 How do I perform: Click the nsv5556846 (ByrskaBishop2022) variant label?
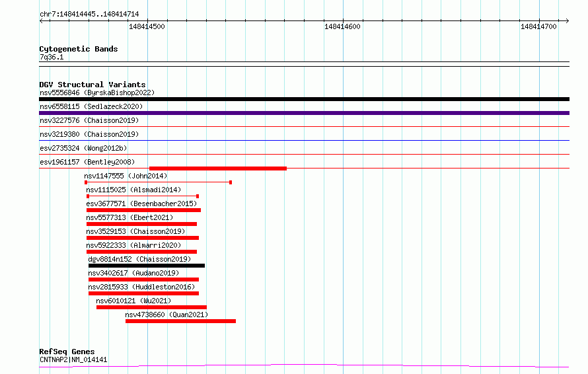pos(97,93)
